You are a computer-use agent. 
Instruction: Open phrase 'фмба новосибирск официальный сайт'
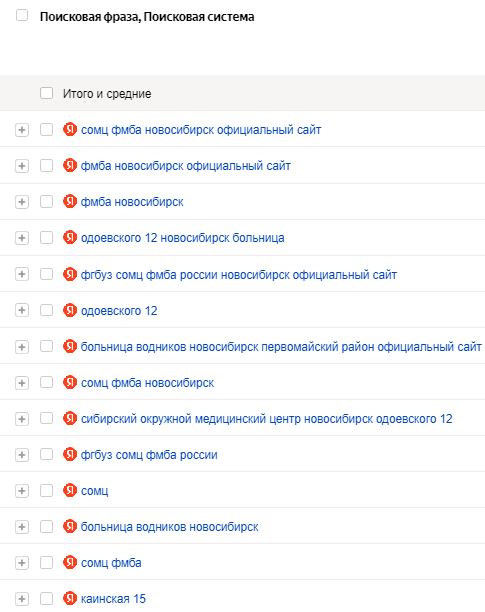tap(186, 166)
